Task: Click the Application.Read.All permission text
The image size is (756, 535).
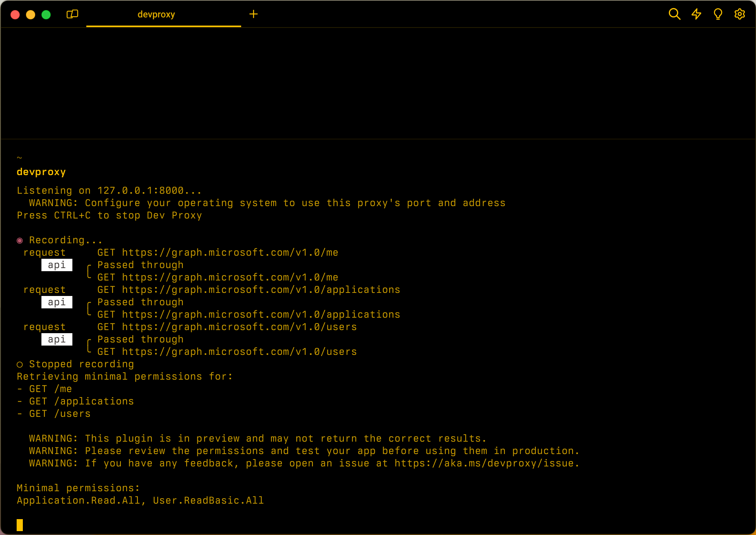Action: click(79, 501)
